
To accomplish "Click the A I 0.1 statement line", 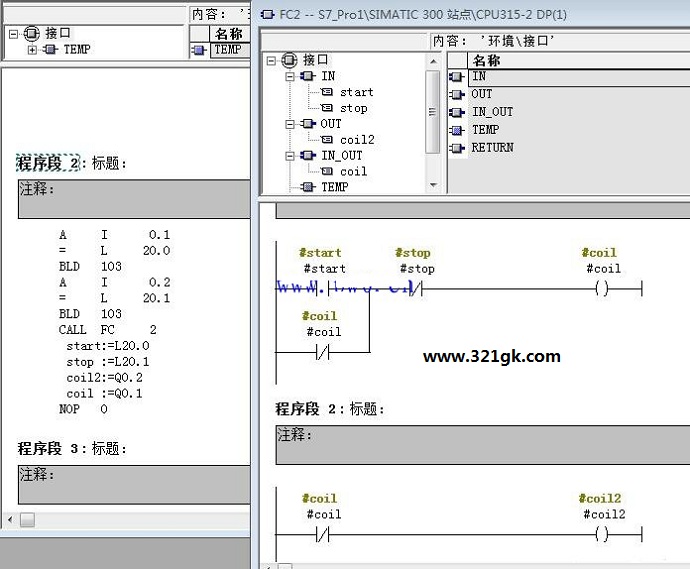I will click(x=114, y=235).
